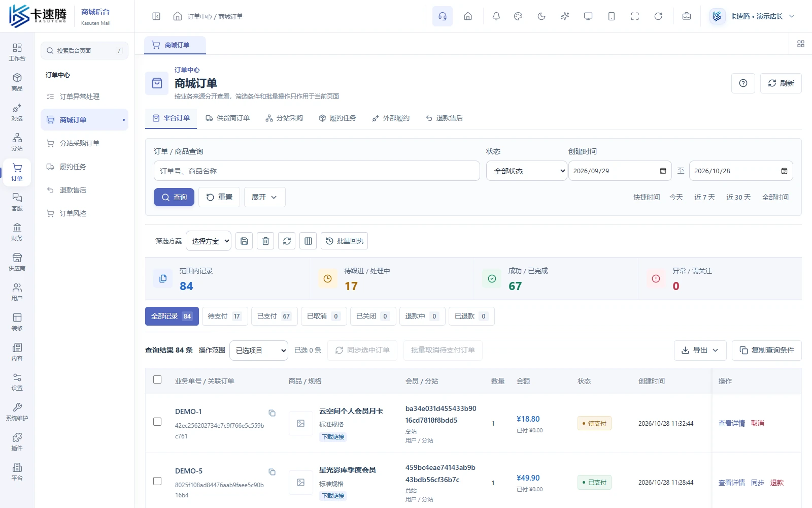Open the 选择方案 filter scheme dropdown
This screenshot has height=508, width=812.
click(209, 241)
